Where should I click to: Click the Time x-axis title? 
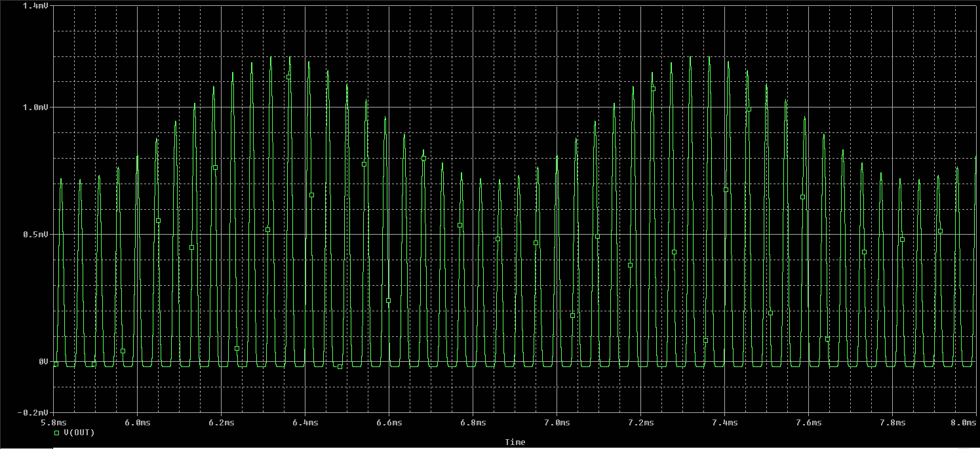[515, 442]
